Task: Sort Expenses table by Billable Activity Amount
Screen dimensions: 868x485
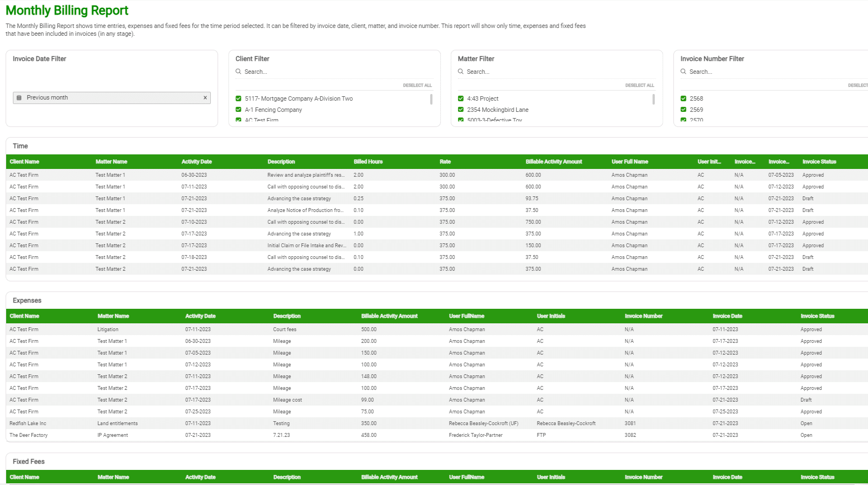Action: (389, 316)
